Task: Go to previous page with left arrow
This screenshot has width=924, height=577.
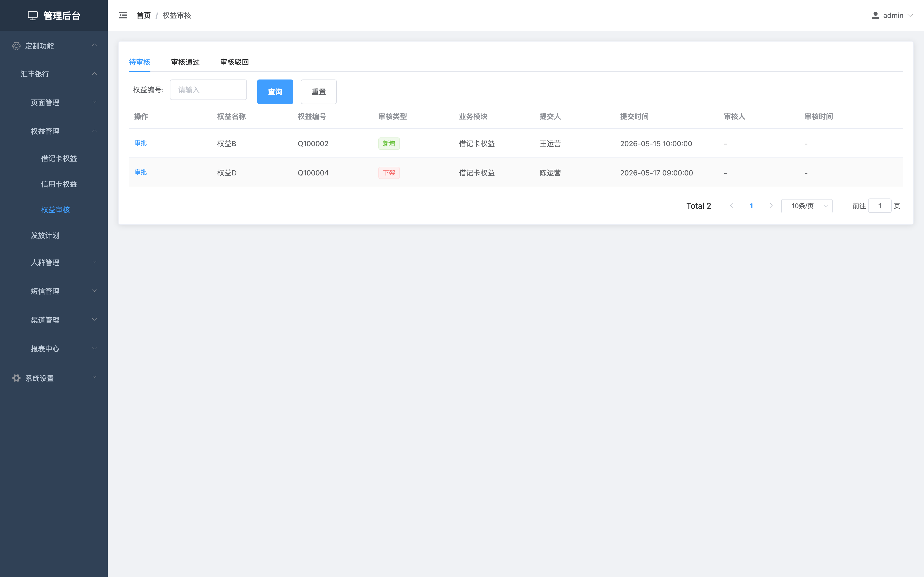Action: (731, 206)
